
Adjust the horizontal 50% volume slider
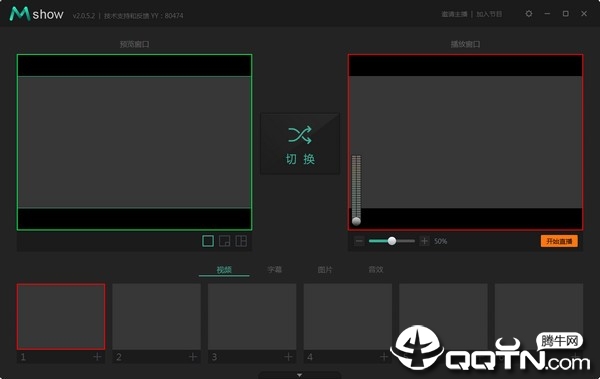tap(392, 241)
